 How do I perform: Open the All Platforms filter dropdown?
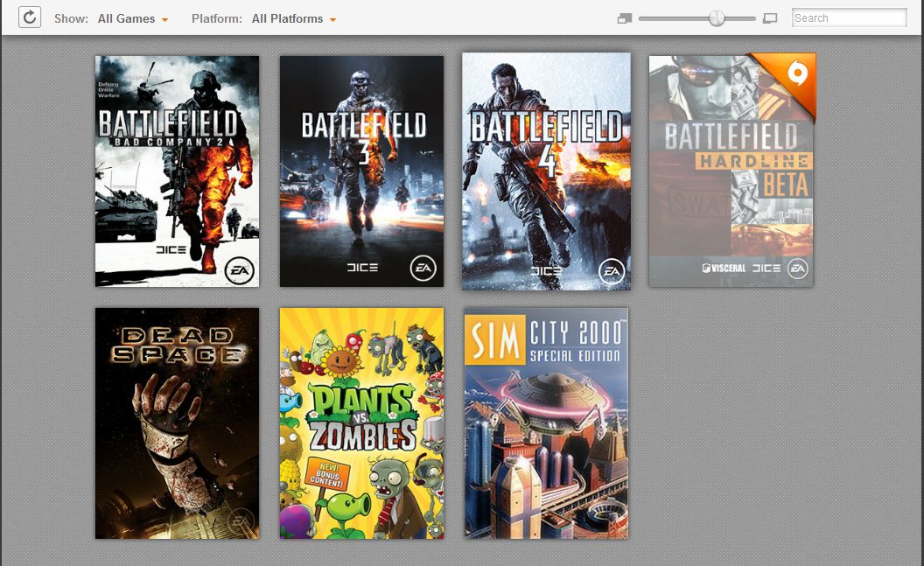[x=294, y=19]
